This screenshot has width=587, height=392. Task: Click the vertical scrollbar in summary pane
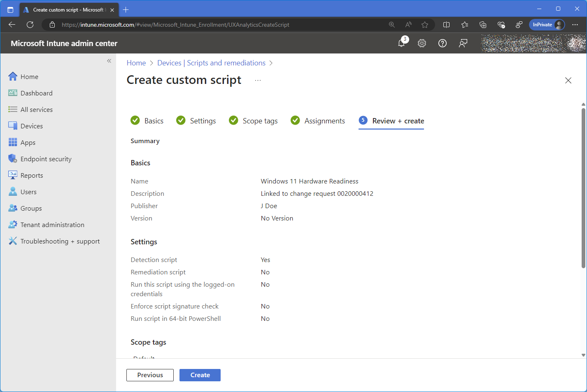pos(583,188)
